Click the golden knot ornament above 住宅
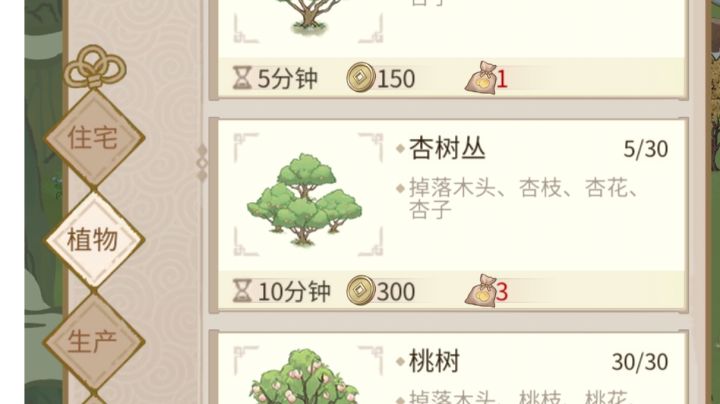Screen dimensions: 720x404 [x=95, y=67]
